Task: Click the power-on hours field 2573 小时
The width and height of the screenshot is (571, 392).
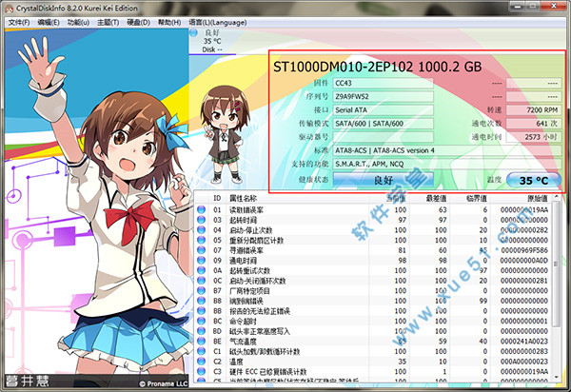Action: click(x=534, y=137)
